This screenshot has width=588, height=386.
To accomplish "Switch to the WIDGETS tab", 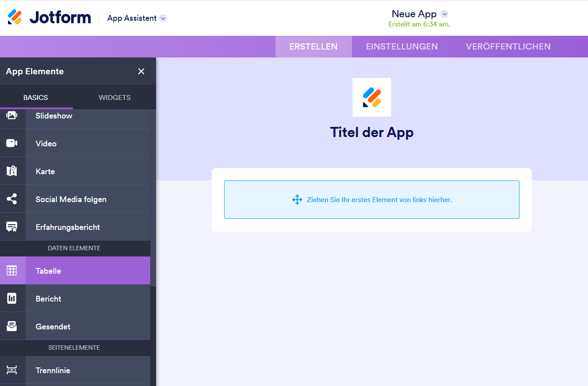I will tap(114, 97).
